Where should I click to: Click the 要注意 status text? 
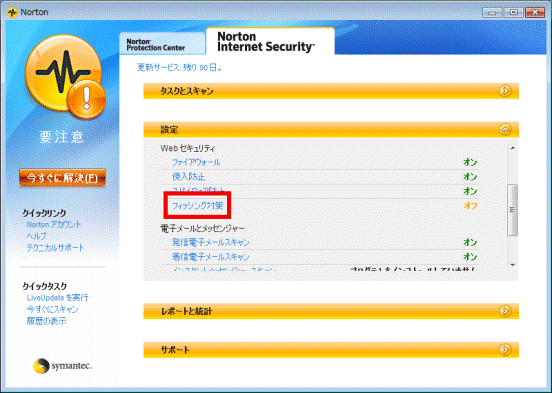[x=62, y=136]
